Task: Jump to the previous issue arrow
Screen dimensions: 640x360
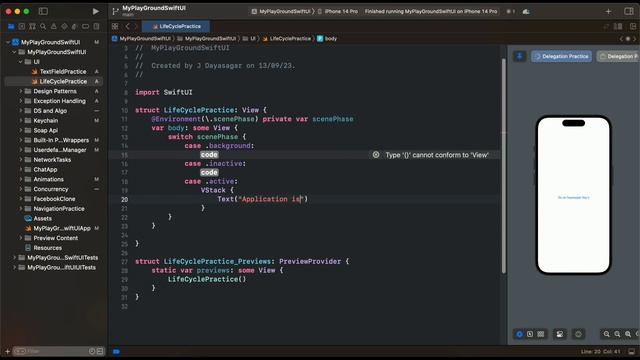Action: pyautogui.click(x=621, y=39)
